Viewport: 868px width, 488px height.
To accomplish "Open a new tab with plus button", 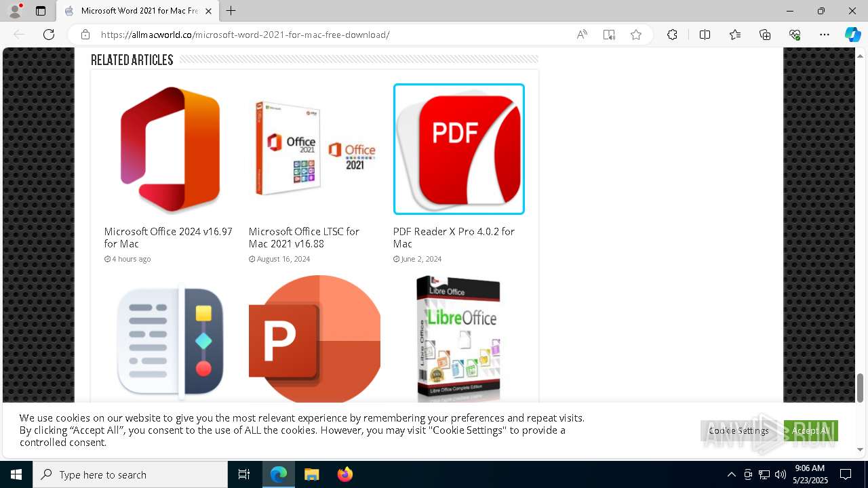I will point(231,11).
